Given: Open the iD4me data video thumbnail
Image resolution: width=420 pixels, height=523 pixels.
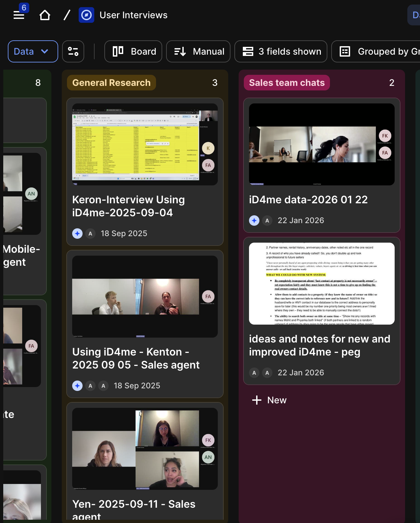Looking at the screenshot, I should click(x=322, y=144).
